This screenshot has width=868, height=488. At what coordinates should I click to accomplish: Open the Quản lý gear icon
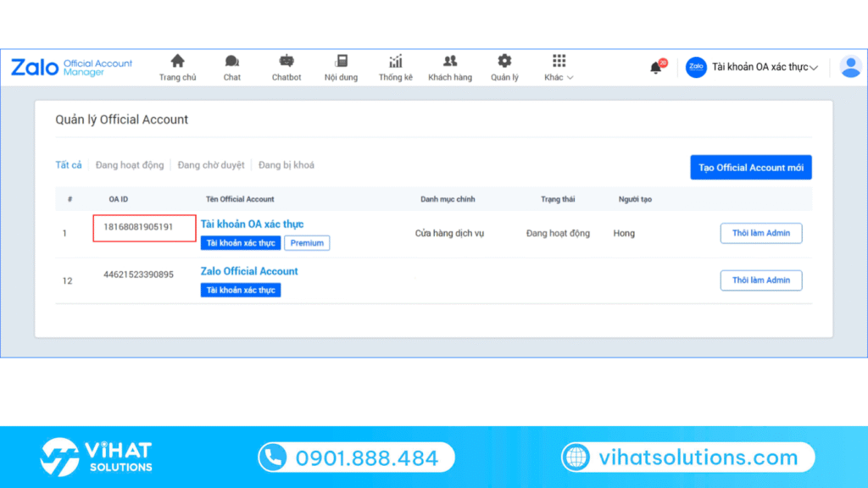[504, 61]
